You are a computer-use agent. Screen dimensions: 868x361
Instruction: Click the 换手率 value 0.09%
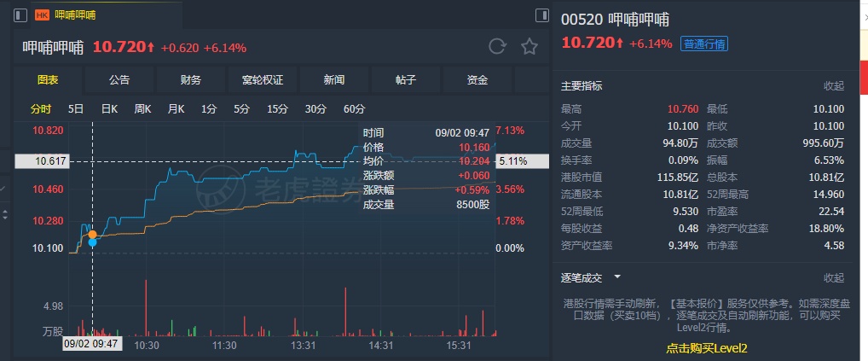[x=683, y=160]
